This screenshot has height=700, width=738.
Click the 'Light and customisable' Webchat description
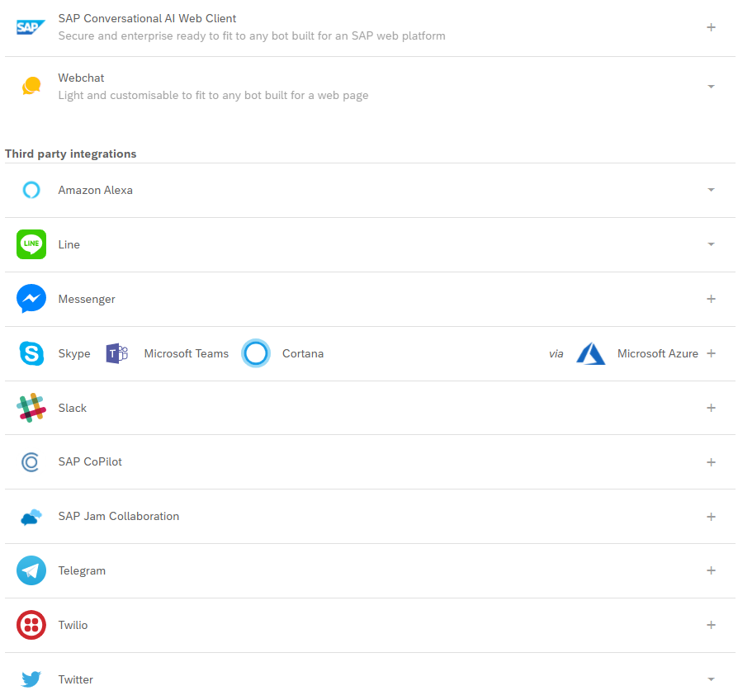click(213, 96)
